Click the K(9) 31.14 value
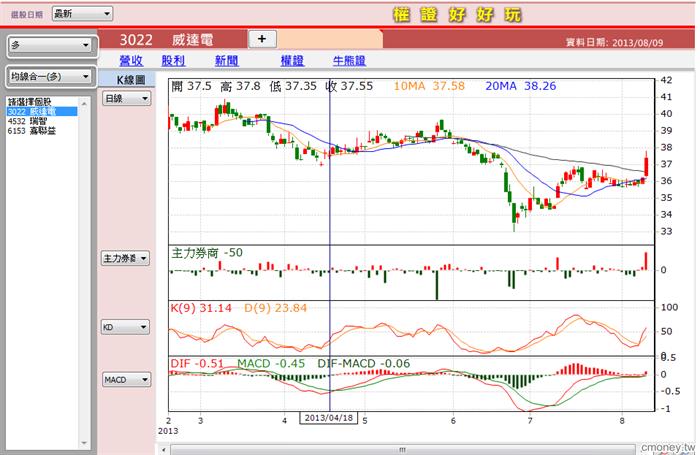 [x=201, y=308]
